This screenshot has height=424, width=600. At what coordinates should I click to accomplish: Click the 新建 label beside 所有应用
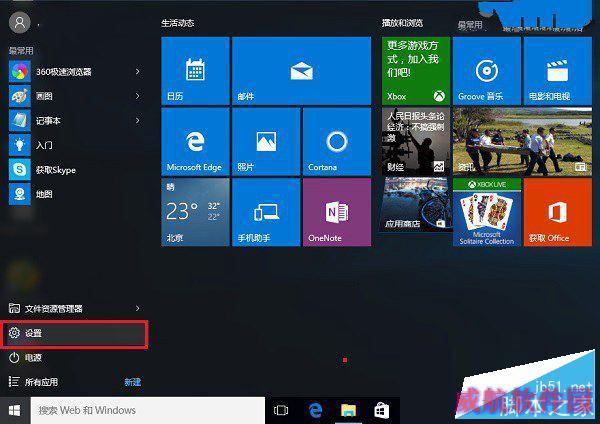pos(132,382)
